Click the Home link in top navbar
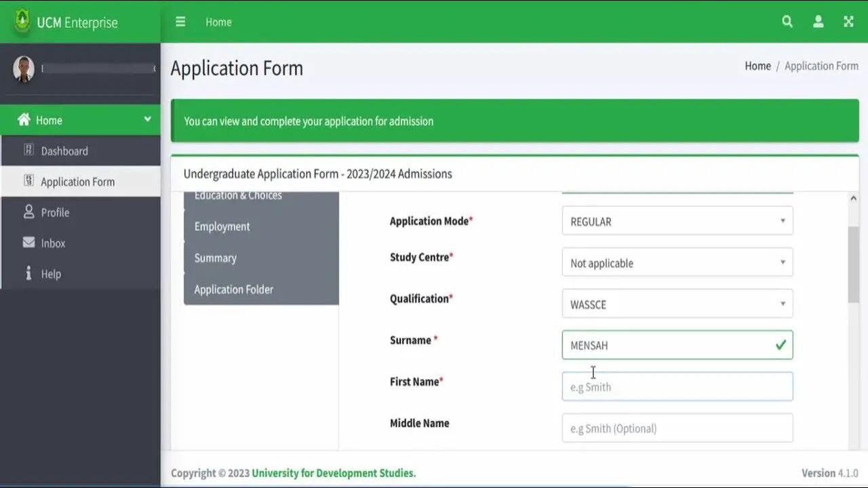Viewport: 868px width, 488px height. pos(218,22)
